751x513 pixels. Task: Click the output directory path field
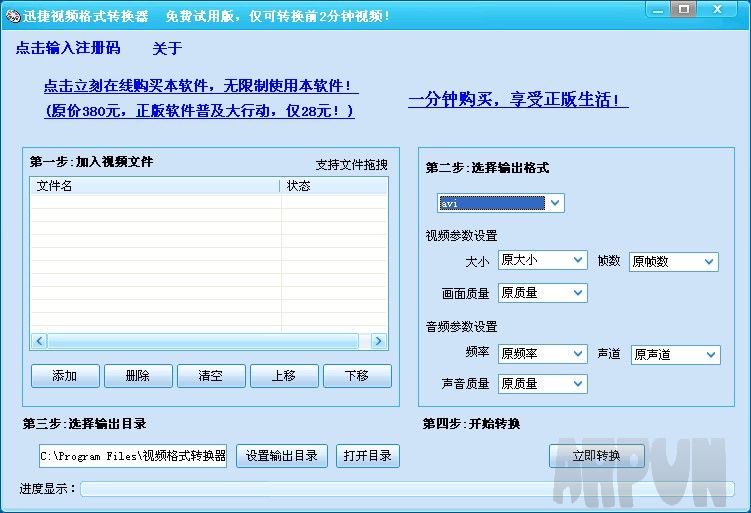[x=133, y=456]
